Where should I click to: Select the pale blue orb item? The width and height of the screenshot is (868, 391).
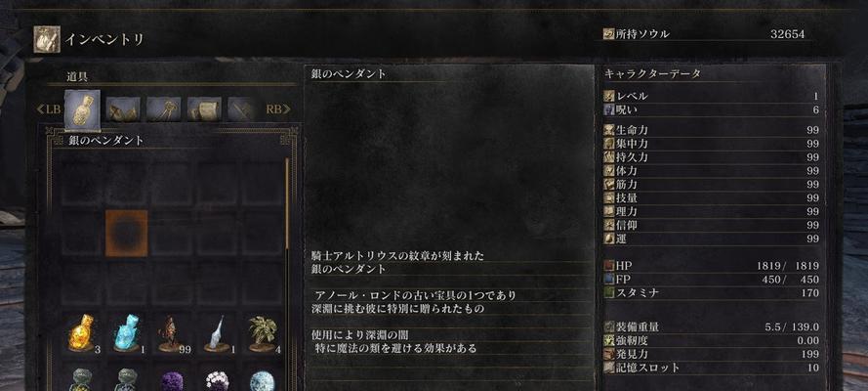(x=263, y=381)
